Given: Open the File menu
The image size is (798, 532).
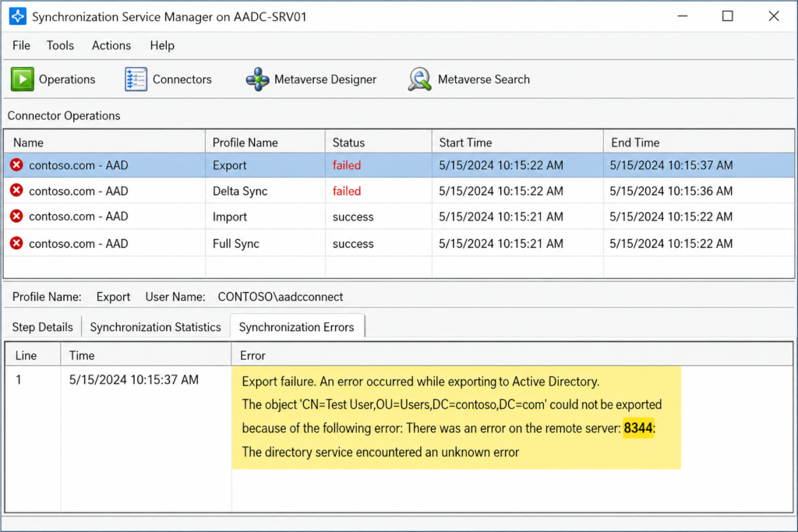Looking at the screenshot, I should point(21,46).
